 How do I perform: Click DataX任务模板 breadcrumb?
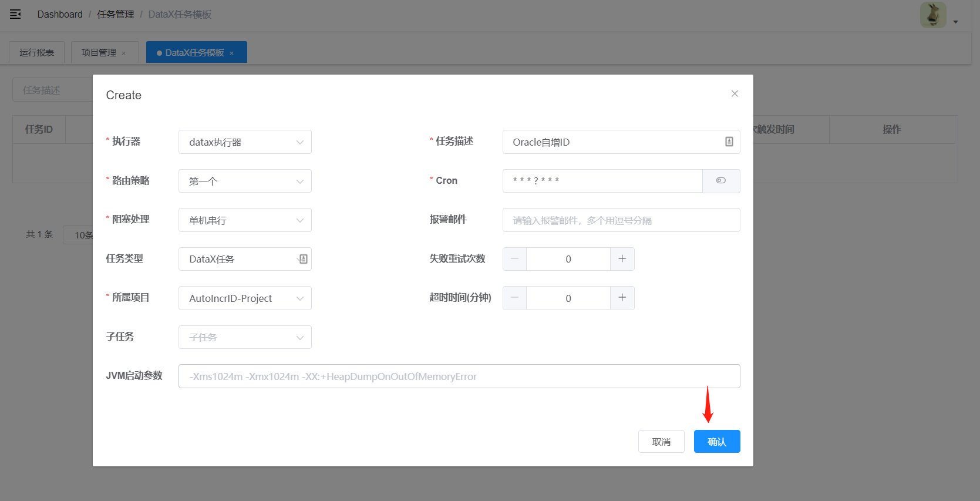pos(180,14)
